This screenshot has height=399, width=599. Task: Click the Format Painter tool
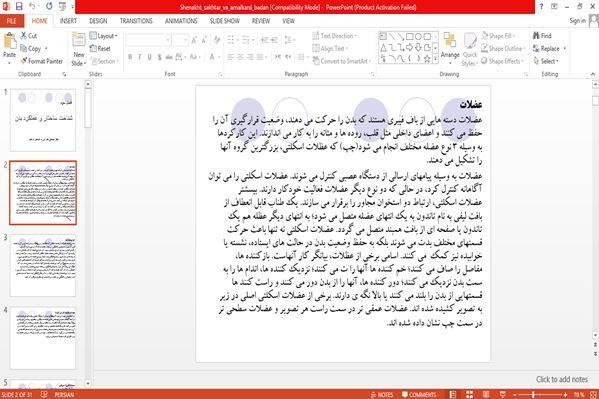(42, 61)
